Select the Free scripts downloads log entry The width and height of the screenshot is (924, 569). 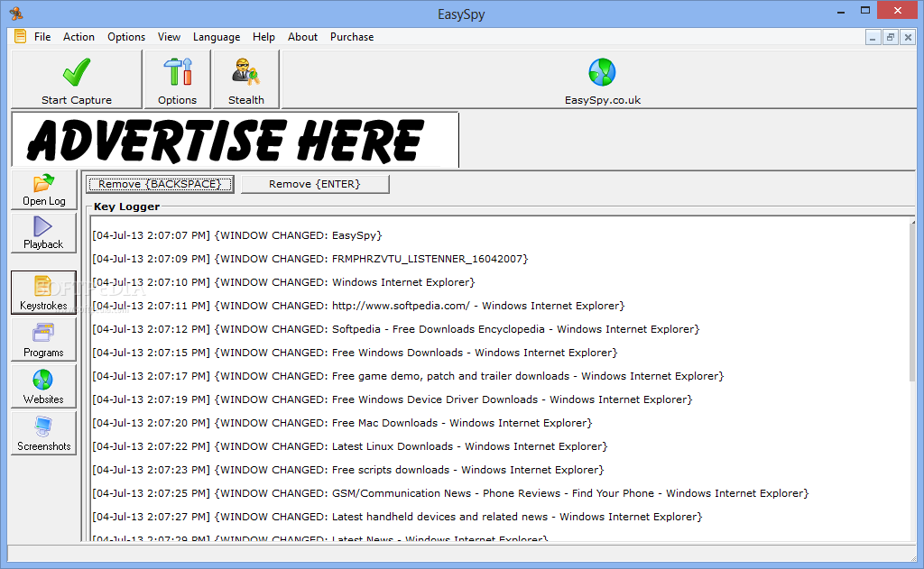point(348,470)
